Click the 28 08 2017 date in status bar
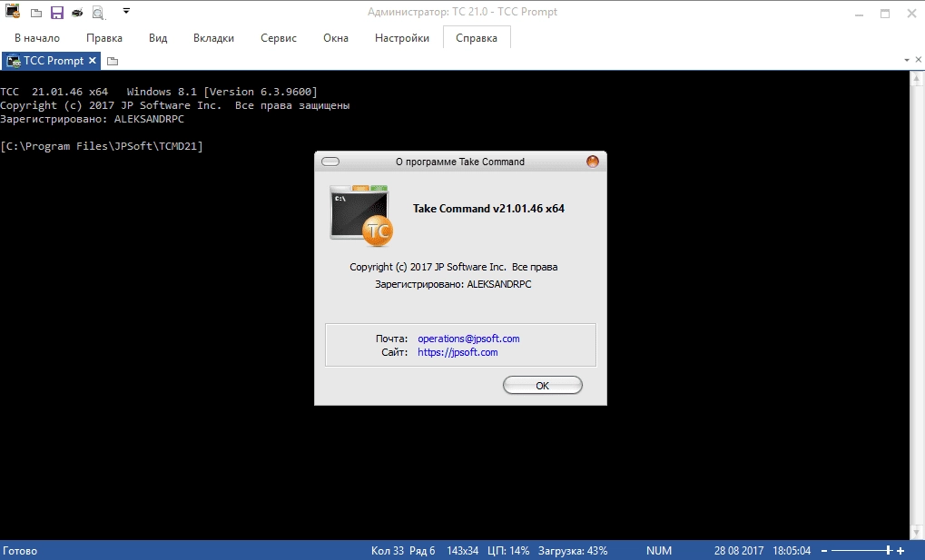 [739, 551]
